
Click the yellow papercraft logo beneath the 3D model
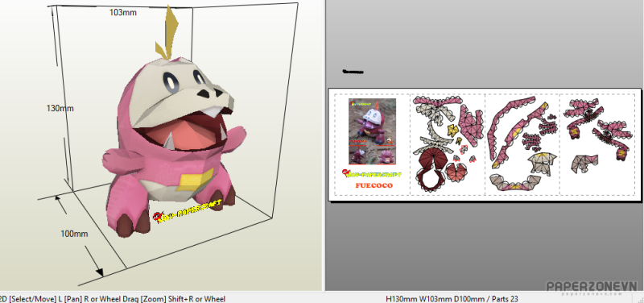(188, 210)
